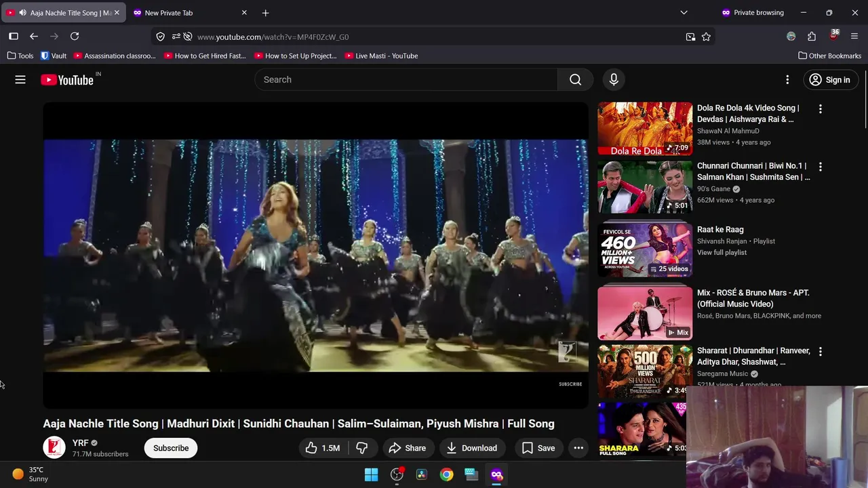This screenshot has height=488, width=868.
Task: Open Saregama Music channel link
Action: point(723,374)
